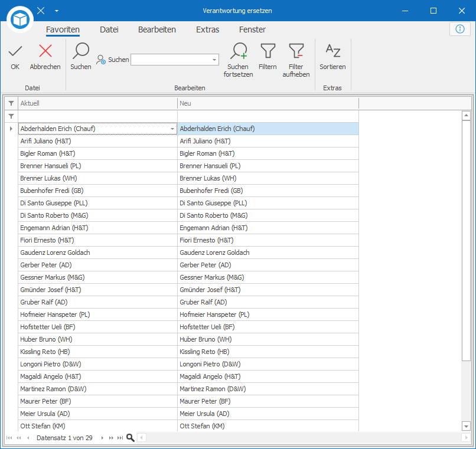Image resolution: width=476 pixels, height=449 pixels.
Task: Select Longoni Pietro (D&W) in Aktuell column
Action: point(98,364)
